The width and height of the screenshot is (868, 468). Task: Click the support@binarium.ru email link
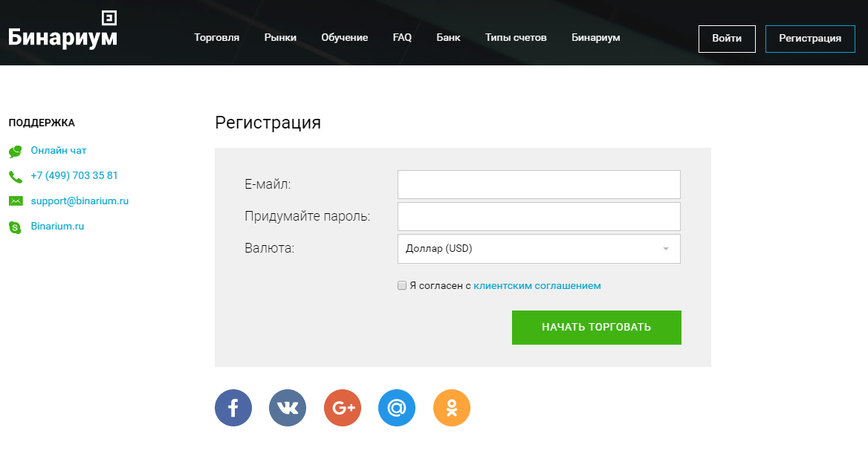coord(80,201)
